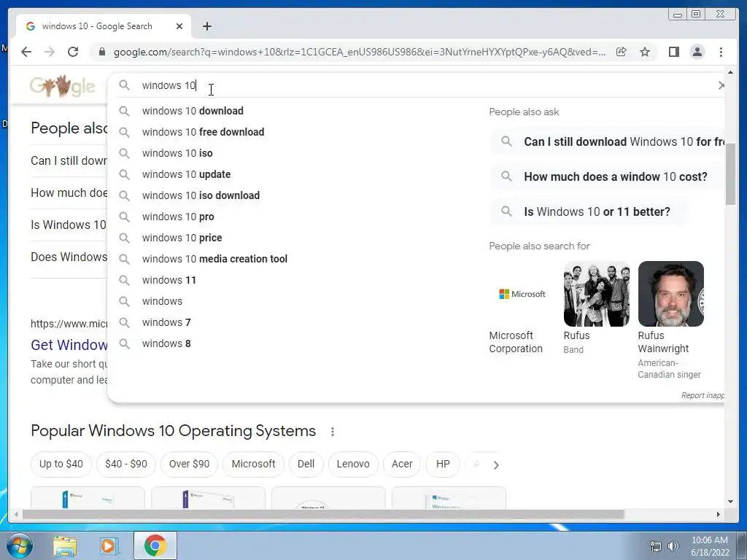Viewport: 747px width, 560px height.
Task: Pick the 'windows 10 pro' suggestion
Action: click(x=178, y=217)
